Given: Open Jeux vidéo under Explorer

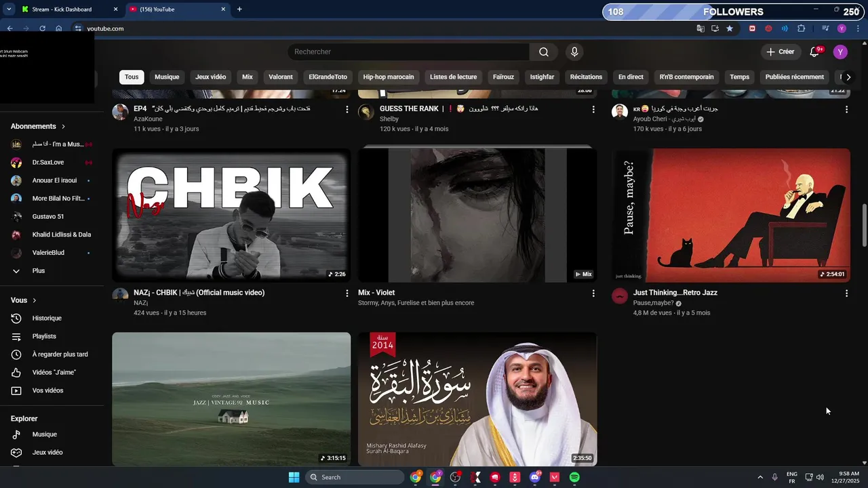Looking at the screenshot, I should coord(47,453).
